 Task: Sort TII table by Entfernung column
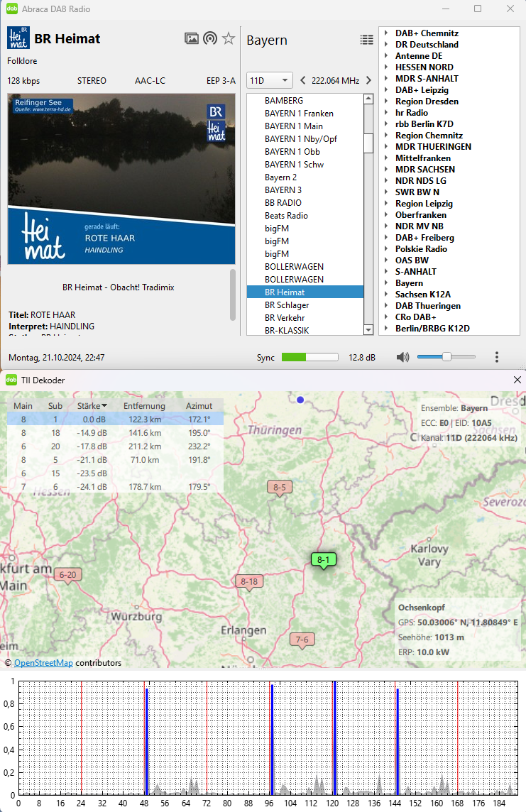pyautogui.click(x=144, y=406)
